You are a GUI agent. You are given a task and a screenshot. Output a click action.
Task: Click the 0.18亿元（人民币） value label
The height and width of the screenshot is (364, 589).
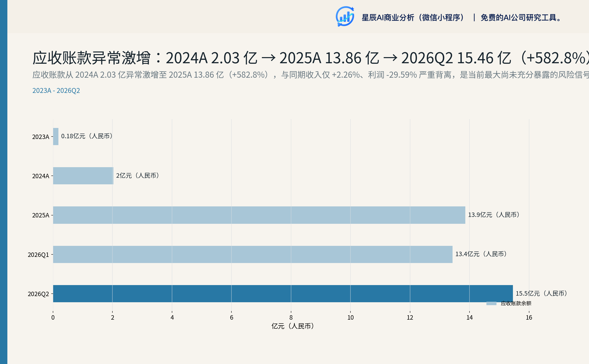(87, 136)
